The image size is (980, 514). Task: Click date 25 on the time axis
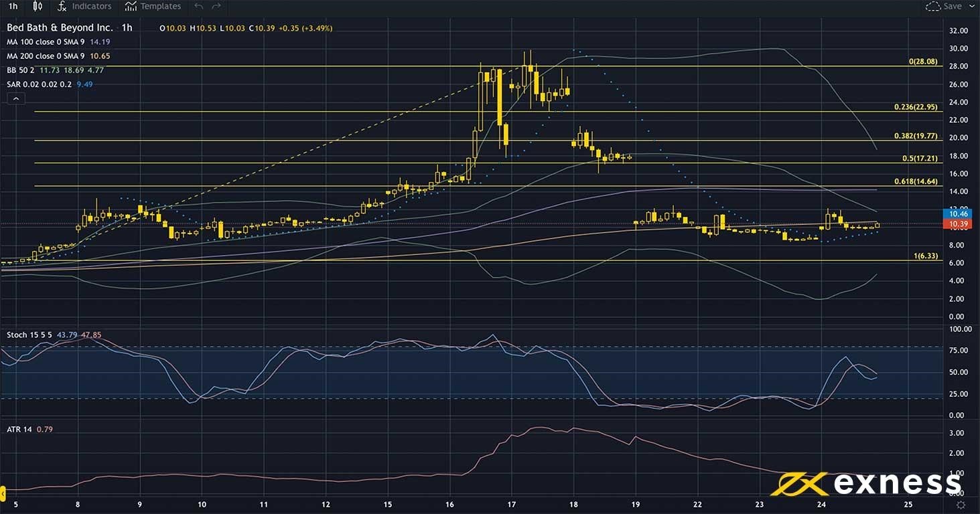pos(908,504)
